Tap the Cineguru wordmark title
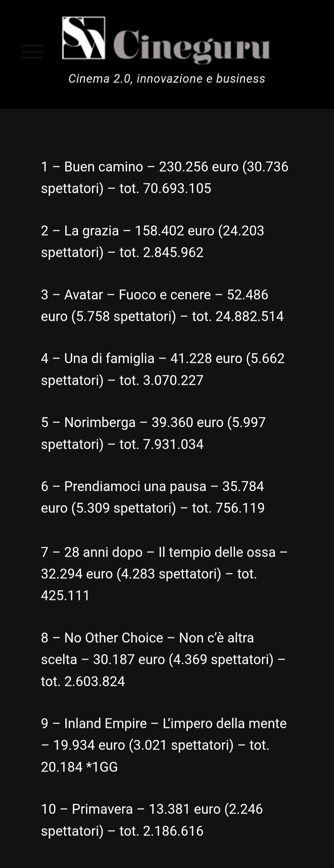The height and width of the screenshot is (868, 334). coord(191,45)
